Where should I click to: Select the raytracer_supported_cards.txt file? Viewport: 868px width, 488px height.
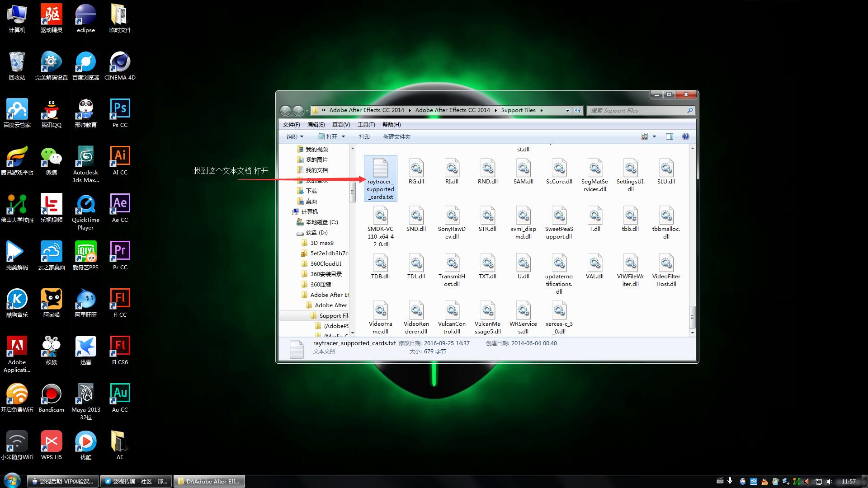pyautogui.click(x=380, y=178)
